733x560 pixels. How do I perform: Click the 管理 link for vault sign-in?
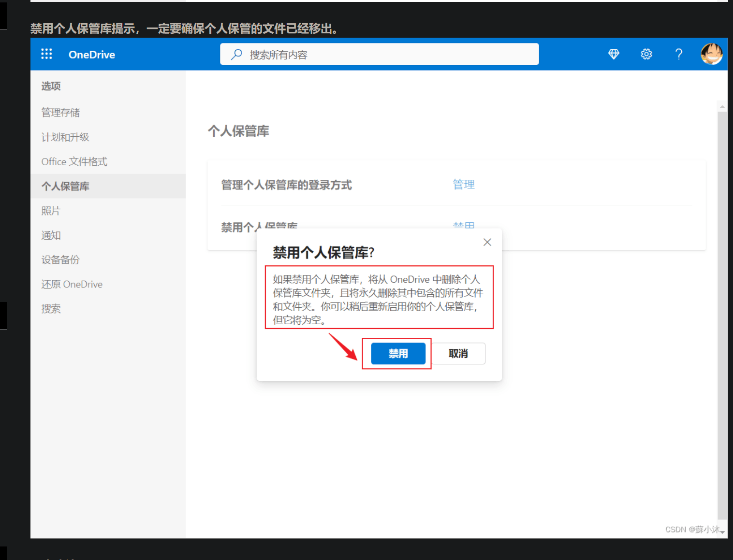click(x=464, y=184)
